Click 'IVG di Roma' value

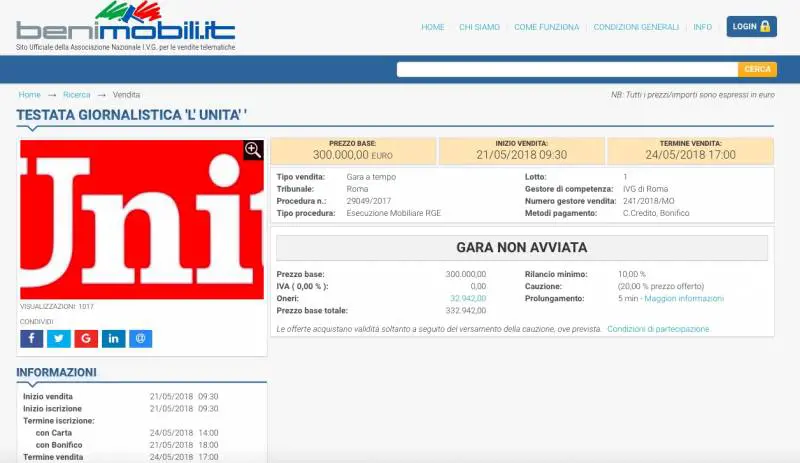click(x=645, y=189)
